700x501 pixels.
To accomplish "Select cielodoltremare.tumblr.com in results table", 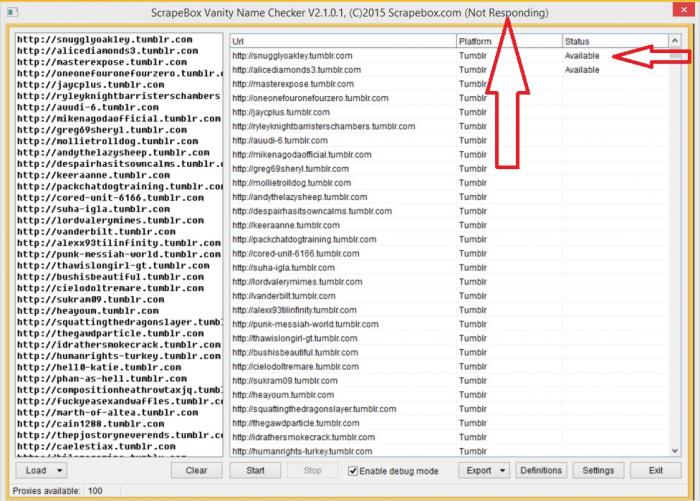I will (x=295, y=367).
